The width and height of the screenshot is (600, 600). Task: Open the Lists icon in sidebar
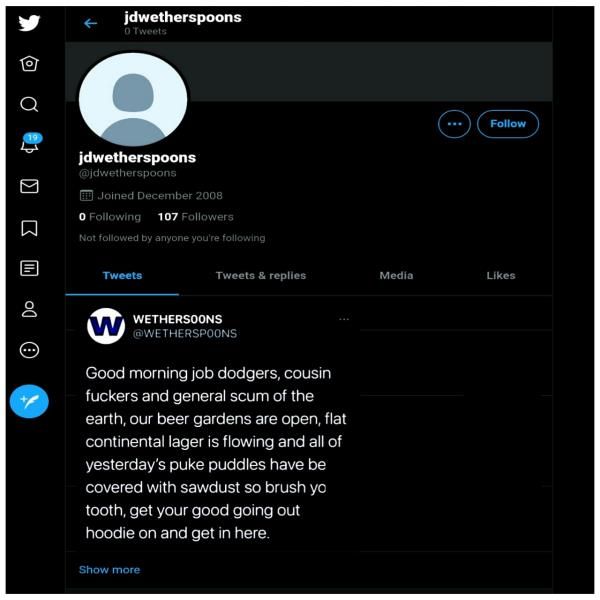29,268
